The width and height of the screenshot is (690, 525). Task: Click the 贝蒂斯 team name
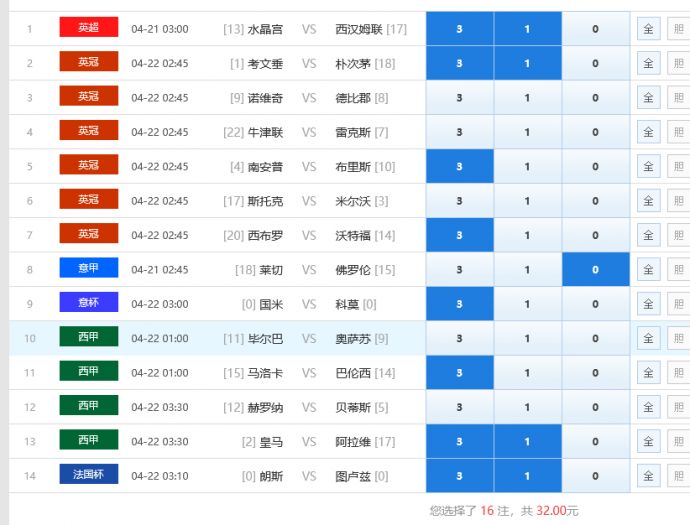[x=353, y=407]
